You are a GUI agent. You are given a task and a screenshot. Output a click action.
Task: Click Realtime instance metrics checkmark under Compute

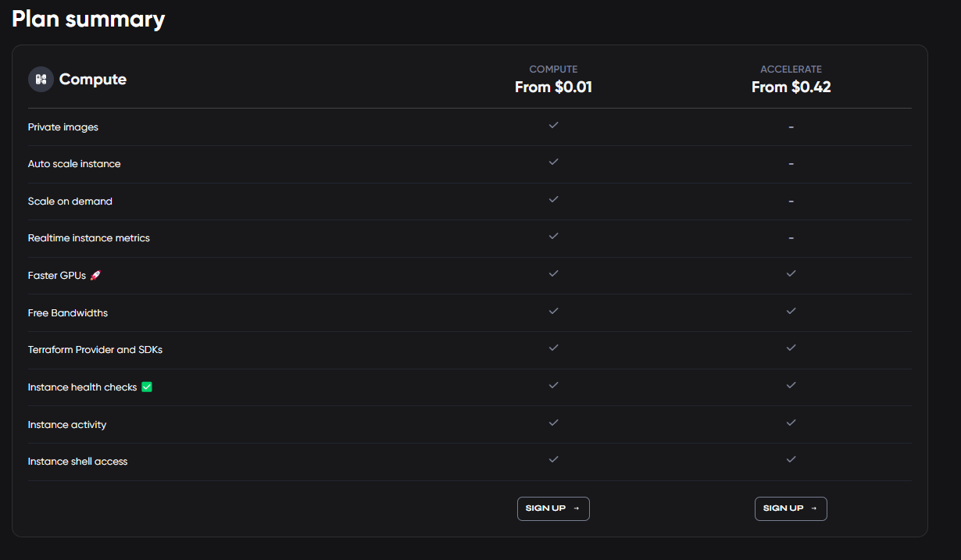click(x=553, y=236)
